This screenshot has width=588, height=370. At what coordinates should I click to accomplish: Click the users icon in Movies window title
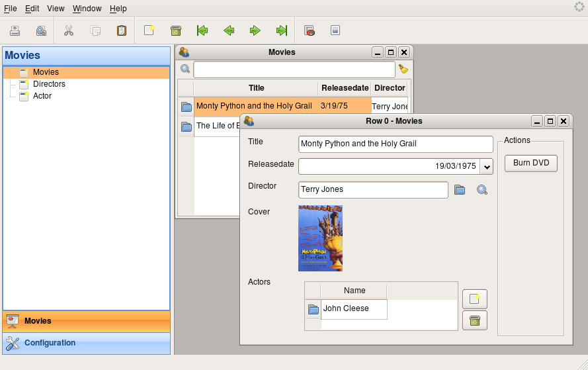(184, 52)
